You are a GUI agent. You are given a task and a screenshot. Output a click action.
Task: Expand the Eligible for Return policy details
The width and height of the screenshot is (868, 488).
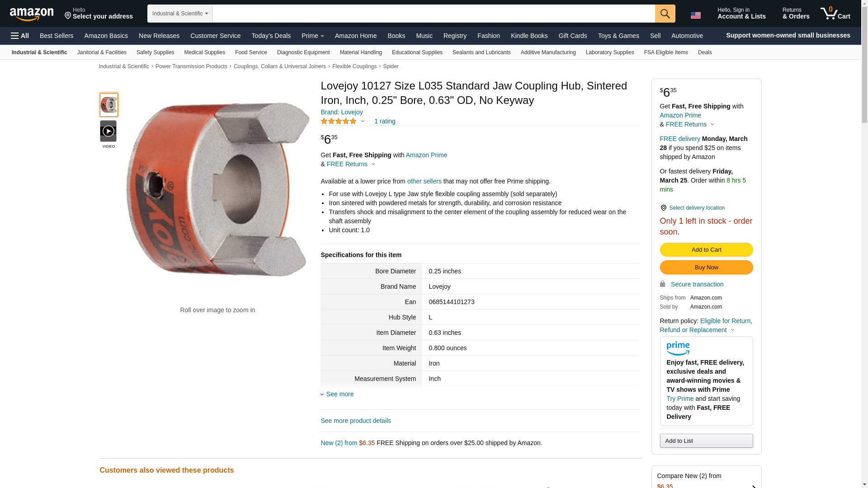tap(706, 325)
